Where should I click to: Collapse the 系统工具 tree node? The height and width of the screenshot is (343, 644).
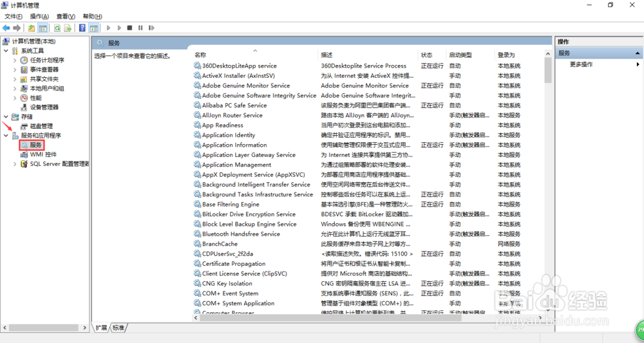tap(6, 51)
